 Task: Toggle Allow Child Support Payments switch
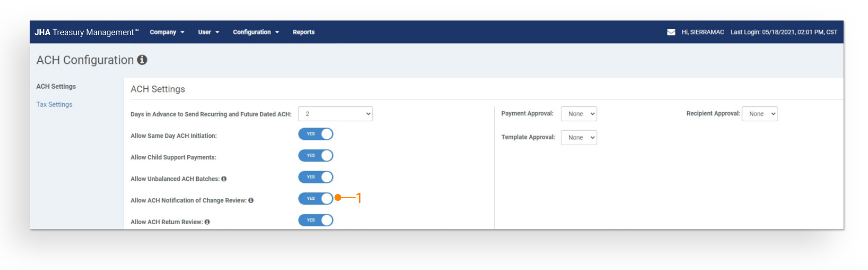(316, 155)
